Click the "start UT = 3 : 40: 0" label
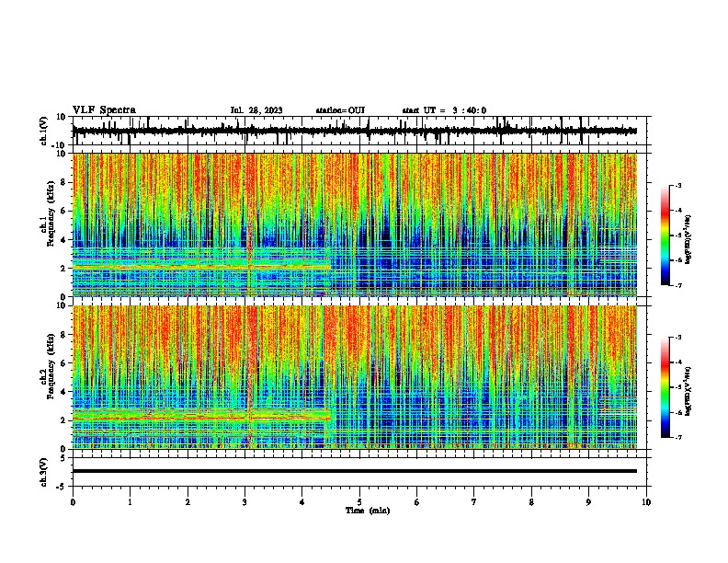This screenshot has height=563, width=728. point(444,110)
